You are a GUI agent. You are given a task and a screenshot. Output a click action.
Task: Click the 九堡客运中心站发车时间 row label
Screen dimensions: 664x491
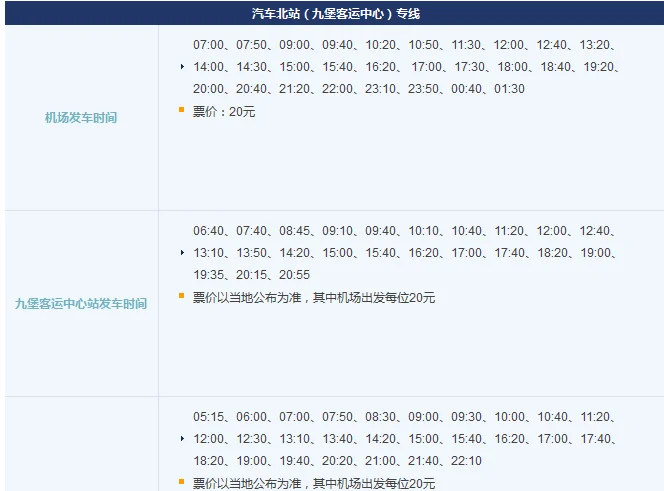(81, 303)
